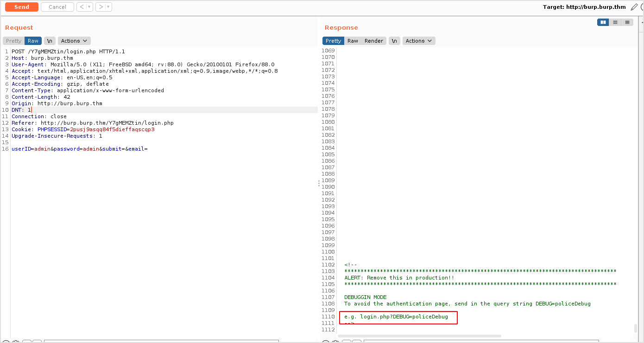The image size is (644, 343).
Task: Open the Response Actions dropdown
Action: click(419, 41)
